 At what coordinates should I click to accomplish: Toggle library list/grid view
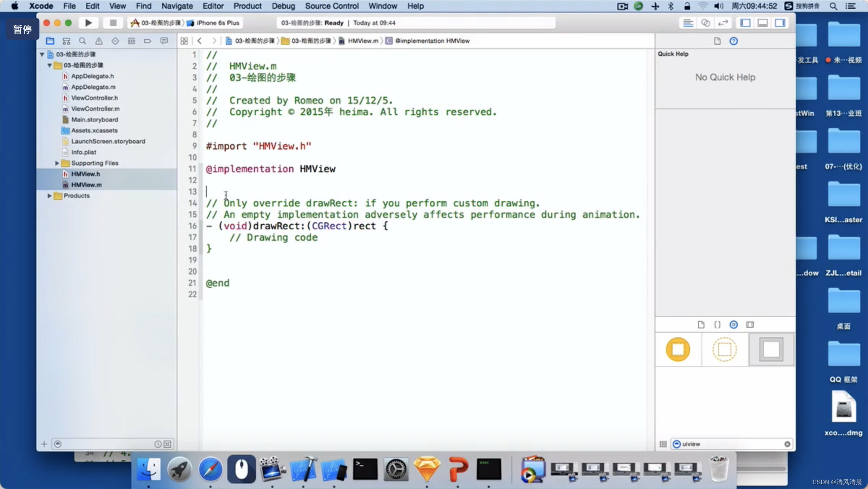(663, 444)
